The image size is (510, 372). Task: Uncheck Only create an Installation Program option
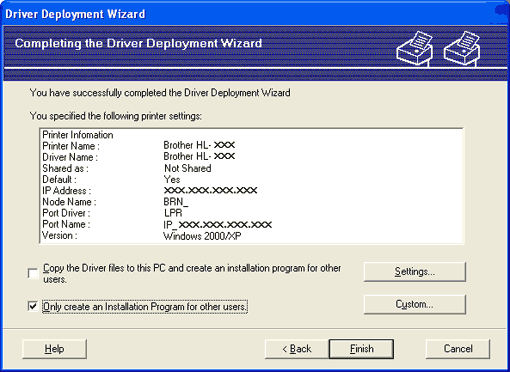coord(33,306)
